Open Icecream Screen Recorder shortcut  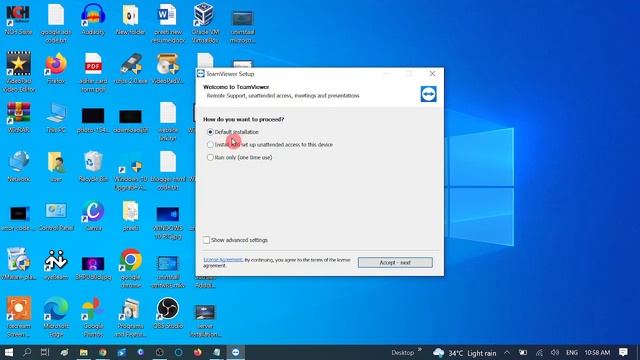(x=18, y=316)
